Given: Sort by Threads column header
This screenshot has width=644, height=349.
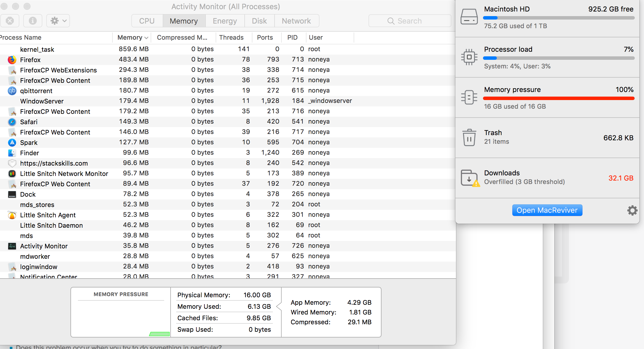Looking at the screenshot, I should click(x=234, y=37).
